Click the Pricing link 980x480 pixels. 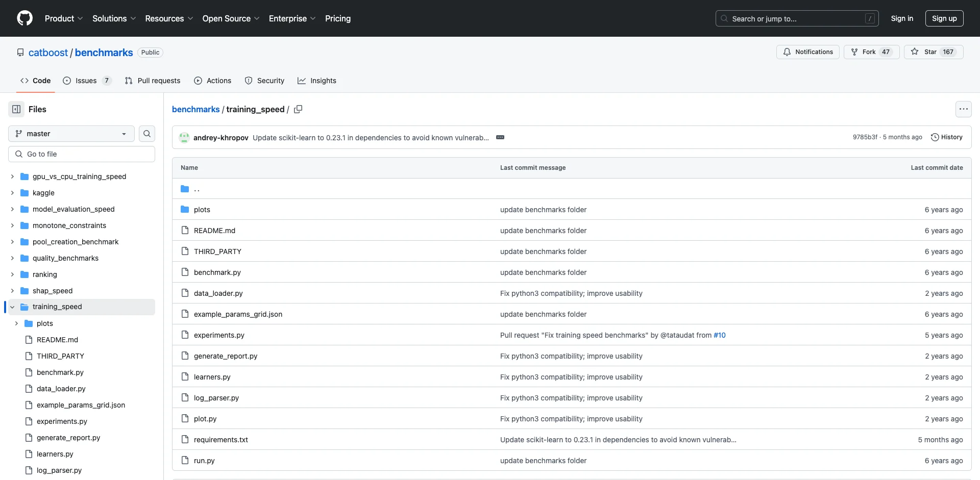pyautogui.click(x=338, y=18)
